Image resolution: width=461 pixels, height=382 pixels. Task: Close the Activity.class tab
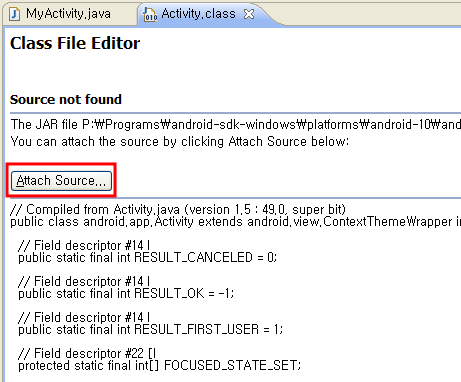coord(249,14)
